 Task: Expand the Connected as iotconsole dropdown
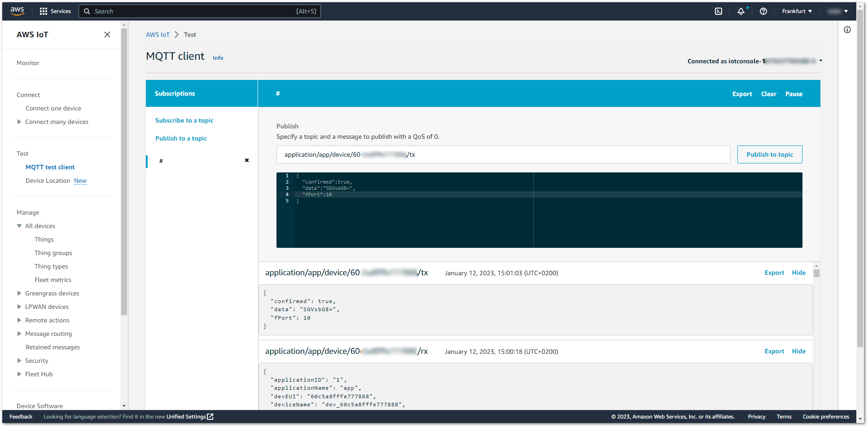tap(821, 61)
